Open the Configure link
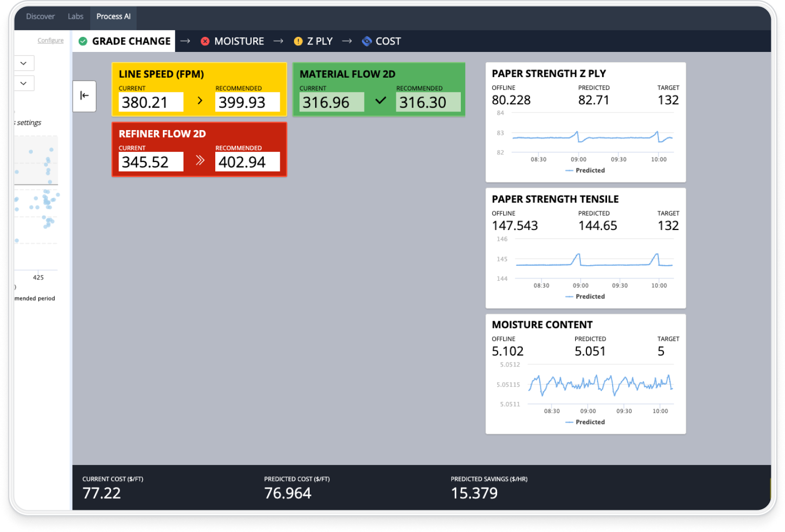 pos(50,40)
